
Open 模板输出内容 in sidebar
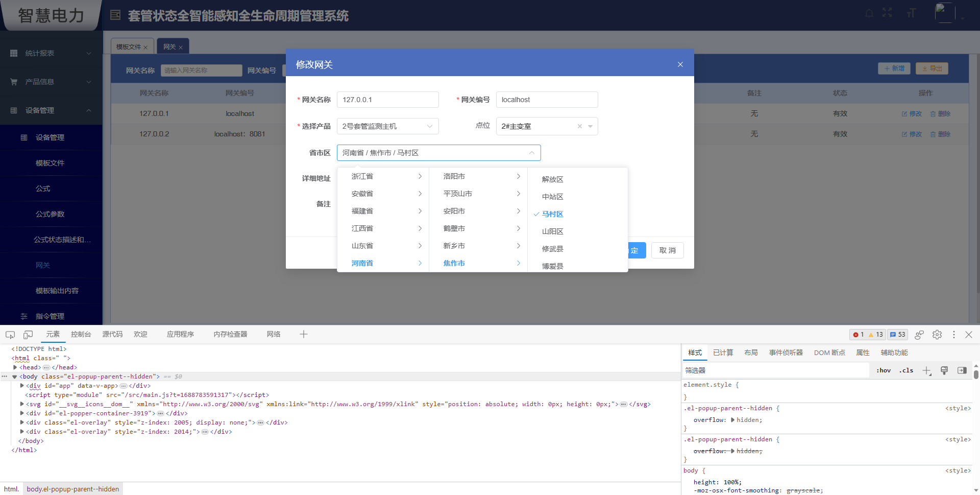click(x=51, y=291)
